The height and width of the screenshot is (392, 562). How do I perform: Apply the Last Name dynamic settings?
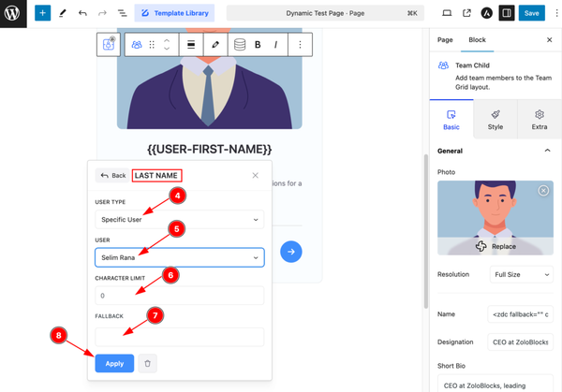[x=114, y=363]
